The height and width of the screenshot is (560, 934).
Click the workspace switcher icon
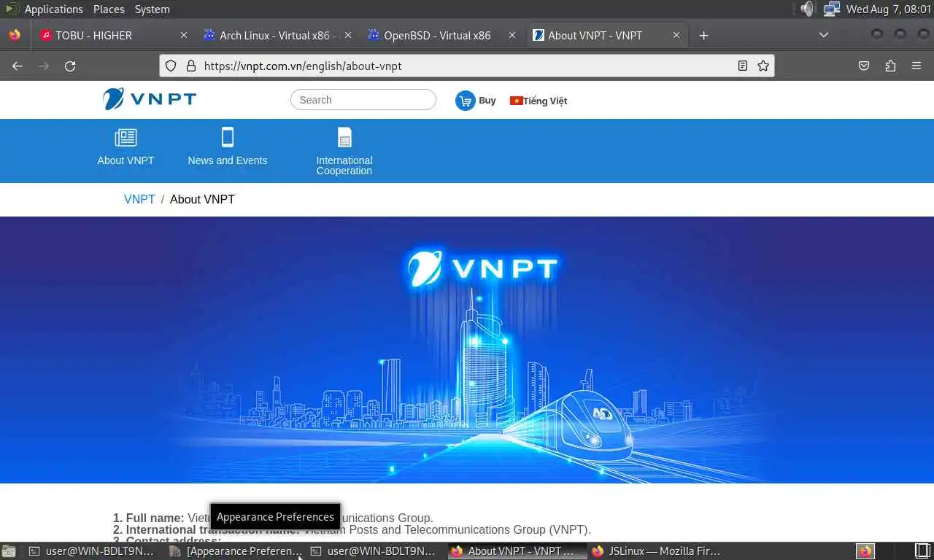click(x=922, y=551)
